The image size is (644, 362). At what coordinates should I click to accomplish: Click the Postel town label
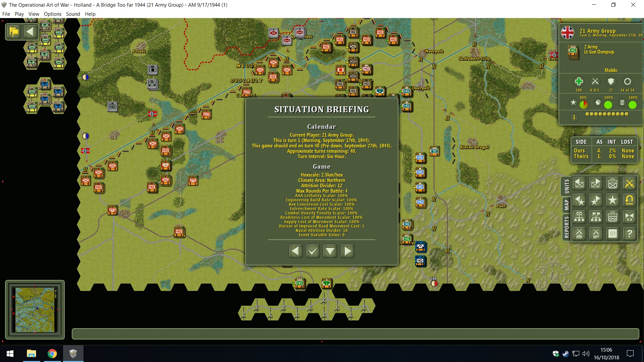(139, 51)
